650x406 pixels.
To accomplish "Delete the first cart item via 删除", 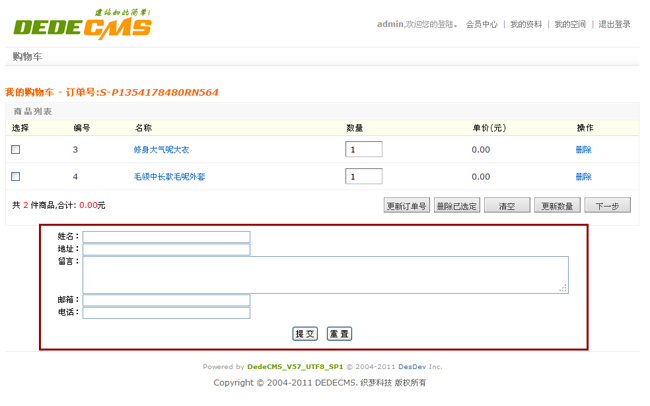I will point(583,150).
